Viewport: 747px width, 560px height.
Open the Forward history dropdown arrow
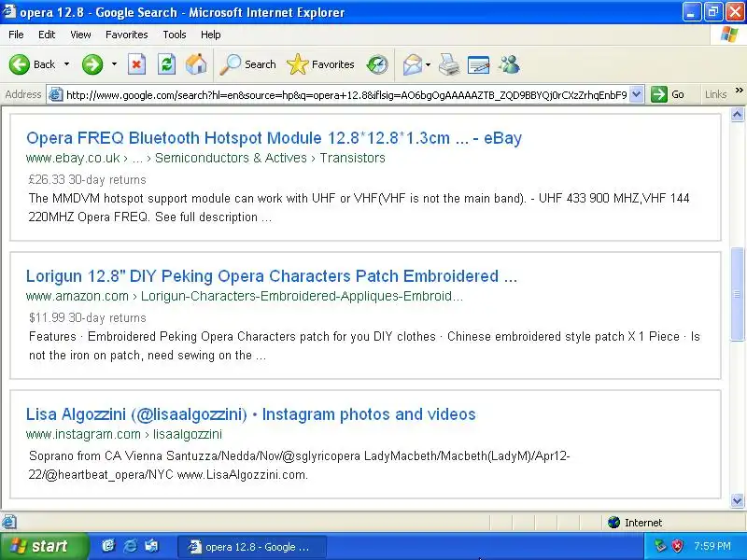pyautogui.click(x=114, y=64)
